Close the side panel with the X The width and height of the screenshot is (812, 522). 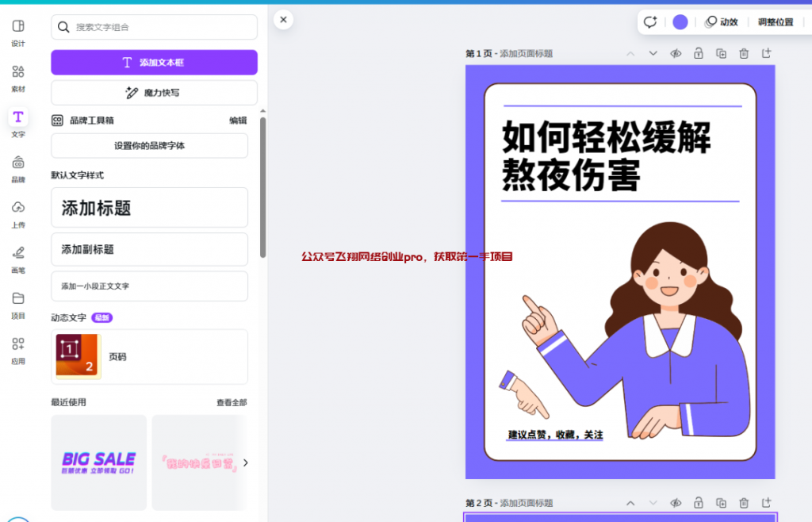282,20
